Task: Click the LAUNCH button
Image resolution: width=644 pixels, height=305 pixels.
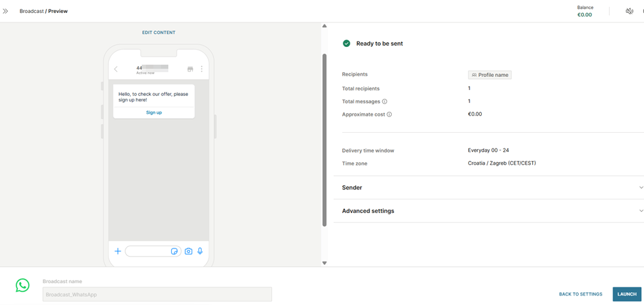Action: [x=627, y=294]
